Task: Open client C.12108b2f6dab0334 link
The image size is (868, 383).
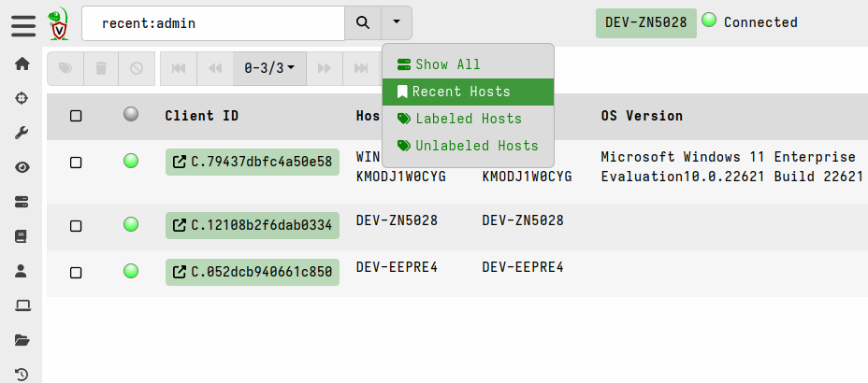Action: (x=252, y=225)
